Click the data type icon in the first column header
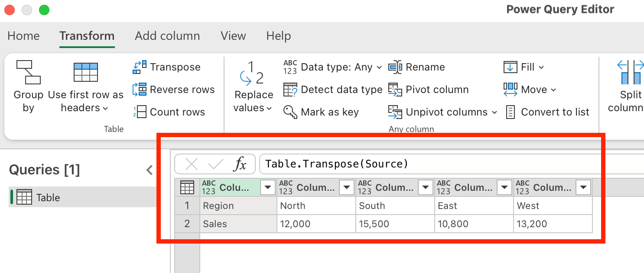 click(208, 187)
